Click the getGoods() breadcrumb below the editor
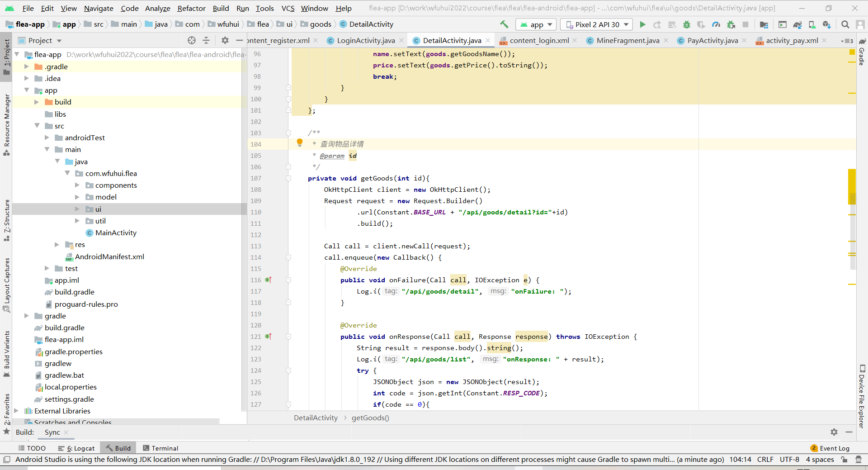 coord(370,418)
